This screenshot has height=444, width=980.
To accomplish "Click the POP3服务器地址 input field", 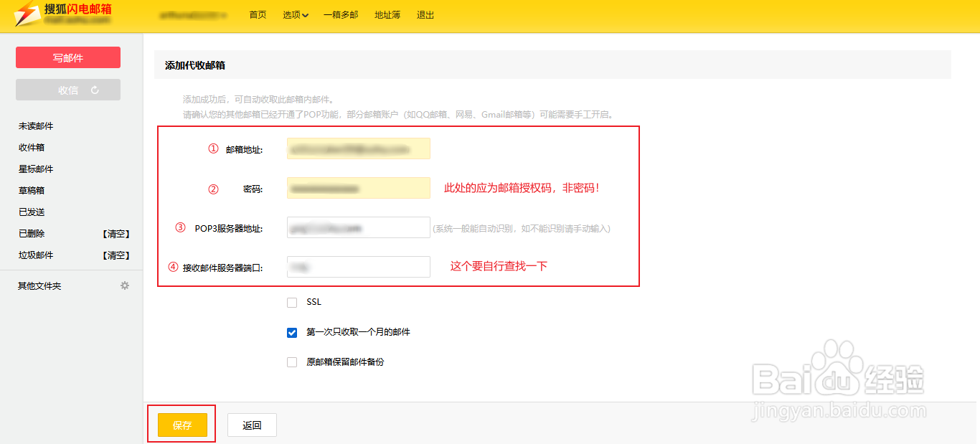I will pos(358,227).
